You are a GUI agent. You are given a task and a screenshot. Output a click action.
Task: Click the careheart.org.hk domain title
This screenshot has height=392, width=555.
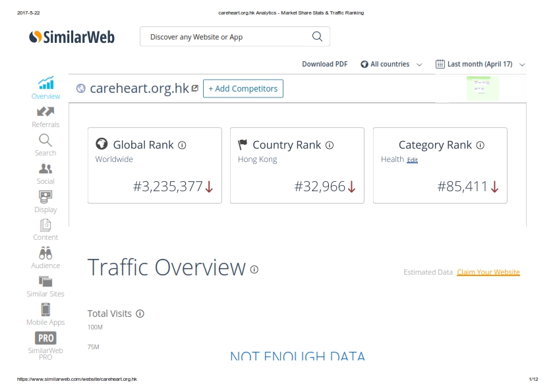(x=140, y=88)
